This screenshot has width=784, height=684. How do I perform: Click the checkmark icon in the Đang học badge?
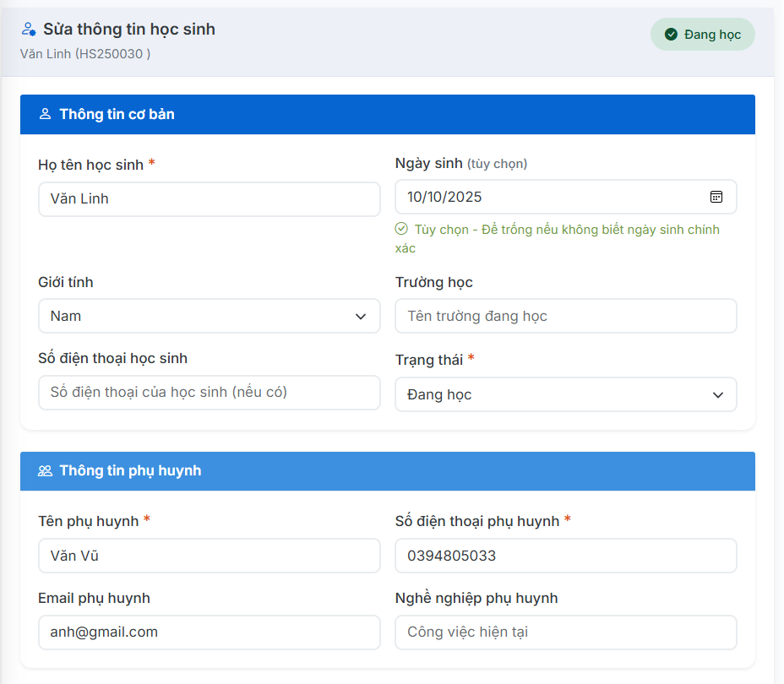pyautogui.click(x=671, y=35)
